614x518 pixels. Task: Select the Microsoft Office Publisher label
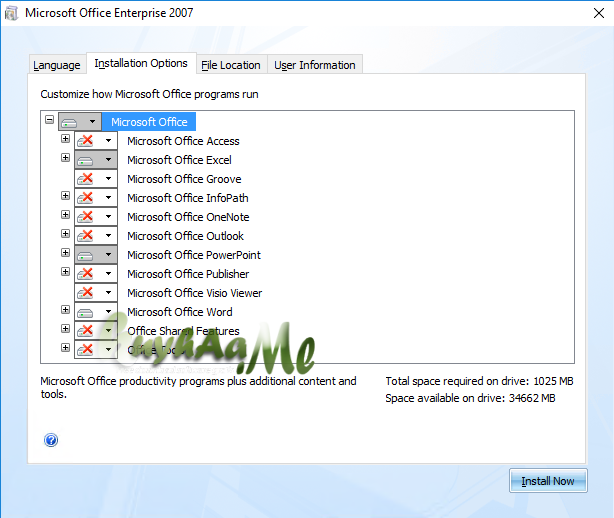(x=188, y=274)
